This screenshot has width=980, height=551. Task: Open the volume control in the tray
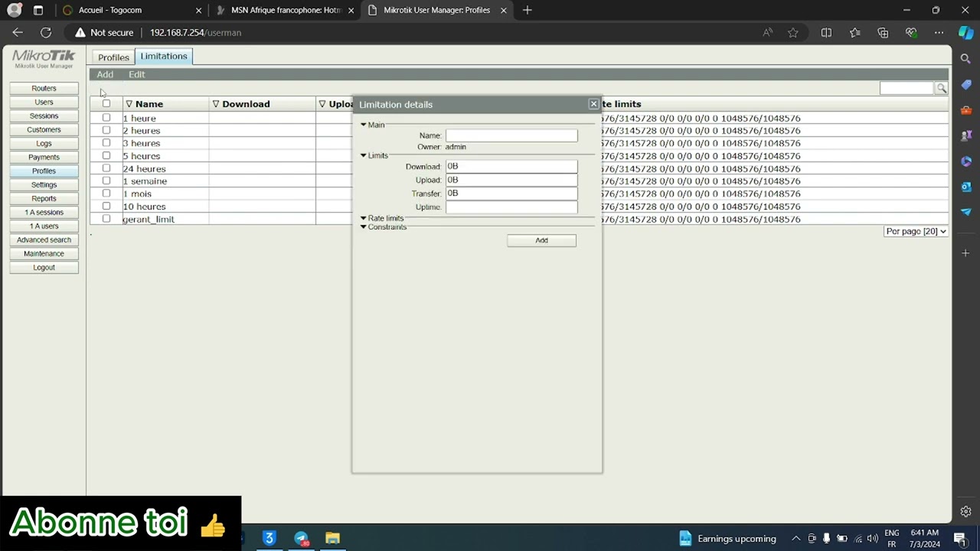(x=872, y=538)
